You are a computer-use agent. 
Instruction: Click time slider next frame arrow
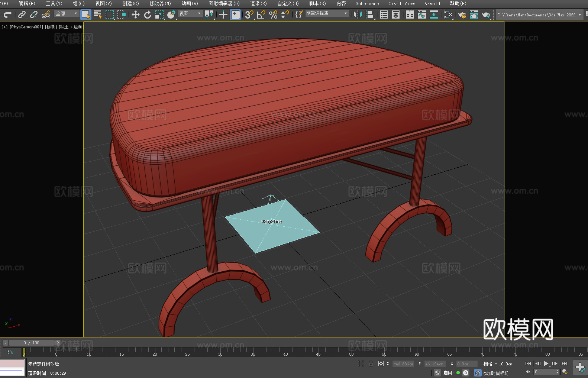pyautogui.click(x=58, y=343)
